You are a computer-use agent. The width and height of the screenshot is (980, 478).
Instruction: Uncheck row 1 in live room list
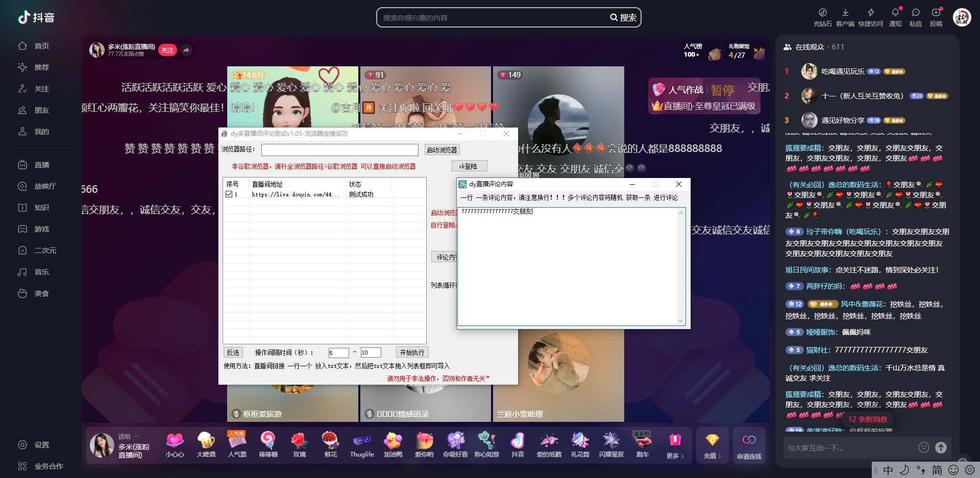click(x=229, y=194)
